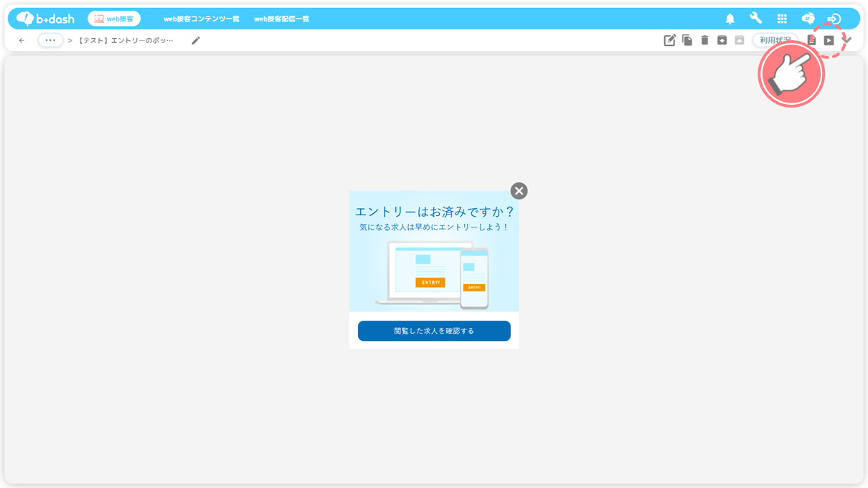Click the checkmark confirm icon

pyautogui.click(x=847, y=41)
